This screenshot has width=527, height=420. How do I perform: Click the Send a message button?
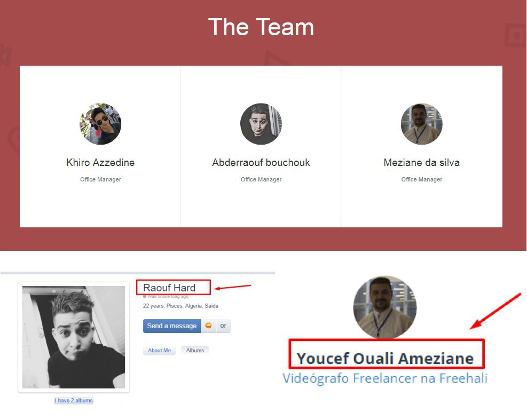click(172, 326)
